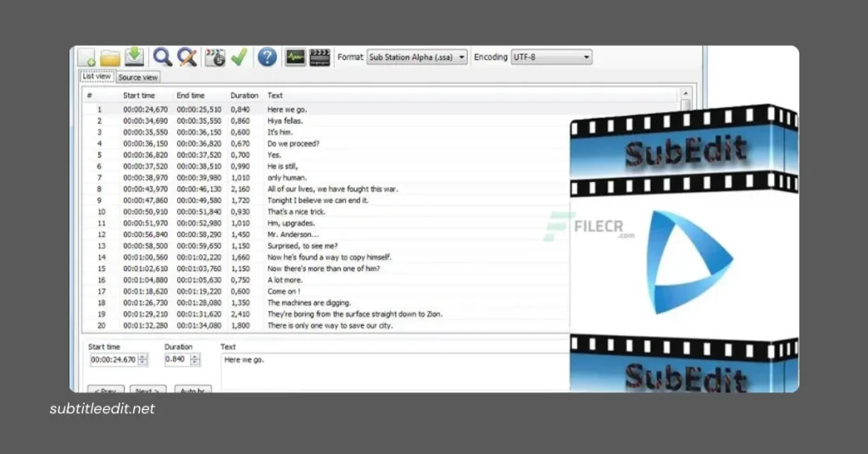Select row 1 "Here we go."
This screenshot has width=868, height=454.
tap(326, 109)
